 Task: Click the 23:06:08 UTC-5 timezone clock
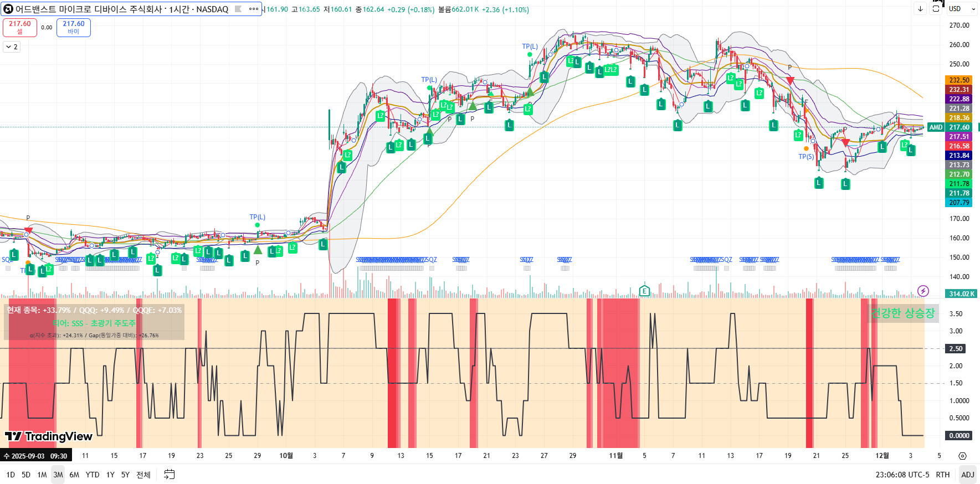(902, 475)
